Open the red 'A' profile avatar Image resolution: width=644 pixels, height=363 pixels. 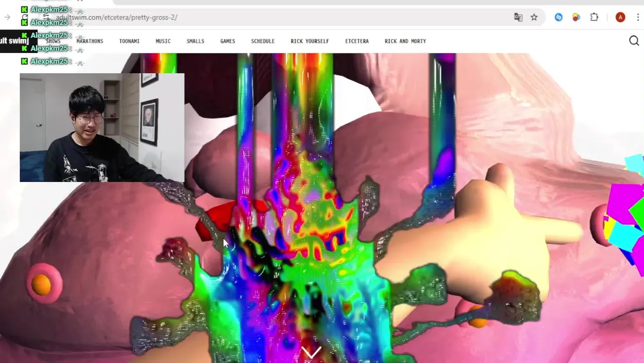(620, 17)
